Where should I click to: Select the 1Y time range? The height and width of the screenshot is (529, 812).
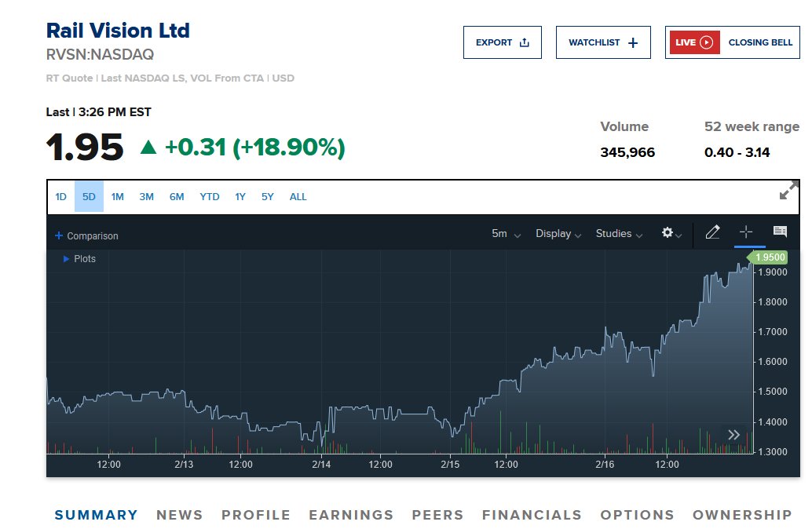coord(240,197)
